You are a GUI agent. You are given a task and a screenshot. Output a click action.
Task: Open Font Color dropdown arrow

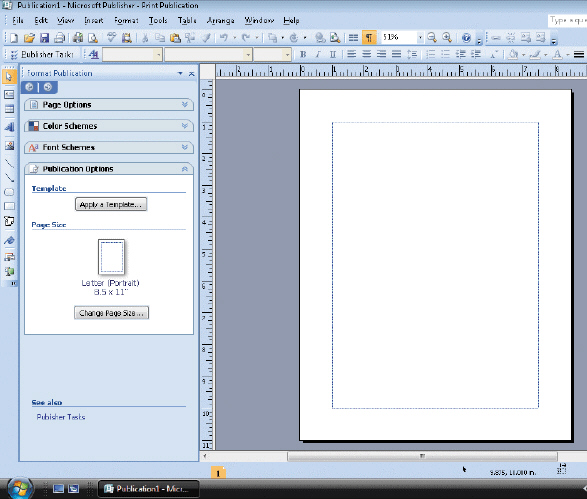[x=568, y=55]
